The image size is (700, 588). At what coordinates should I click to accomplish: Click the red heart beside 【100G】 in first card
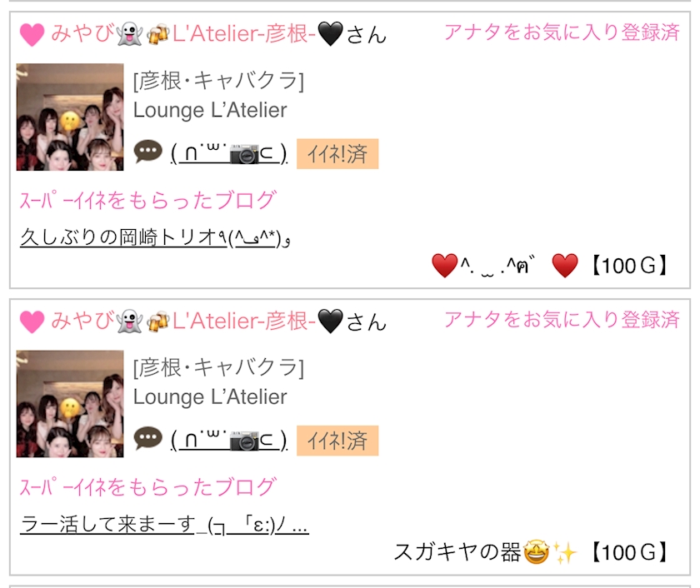click(x=565, y=265)
